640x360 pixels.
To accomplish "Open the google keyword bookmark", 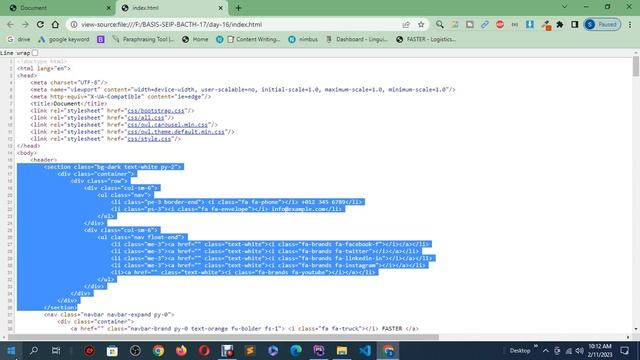I will coord(64,39).
